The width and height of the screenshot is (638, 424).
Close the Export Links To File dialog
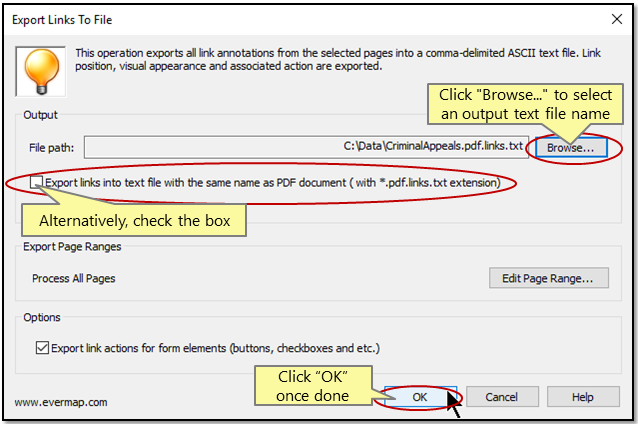(612, 16)
